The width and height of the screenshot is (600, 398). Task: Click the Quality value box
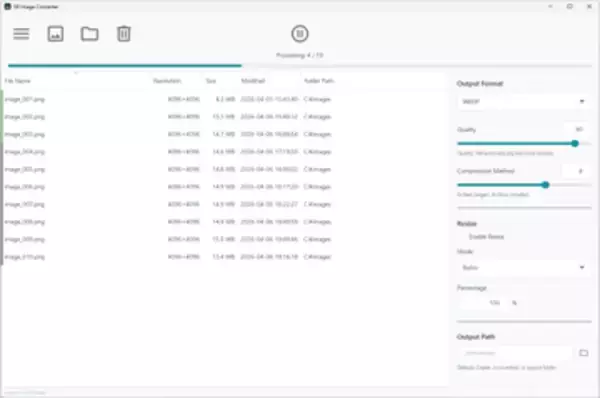tap(578, 129)
